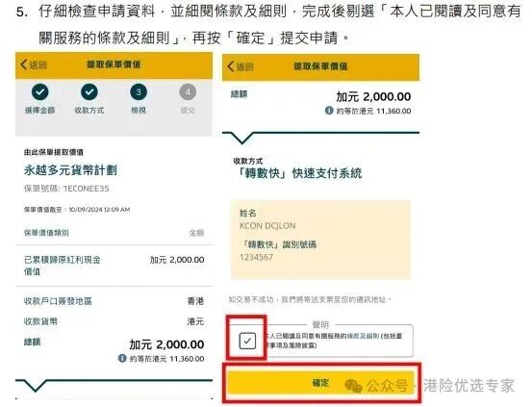Viewport: 532px width, 407px height.
Task: Click the left screen 總額 label
Action: coord(33,342)
